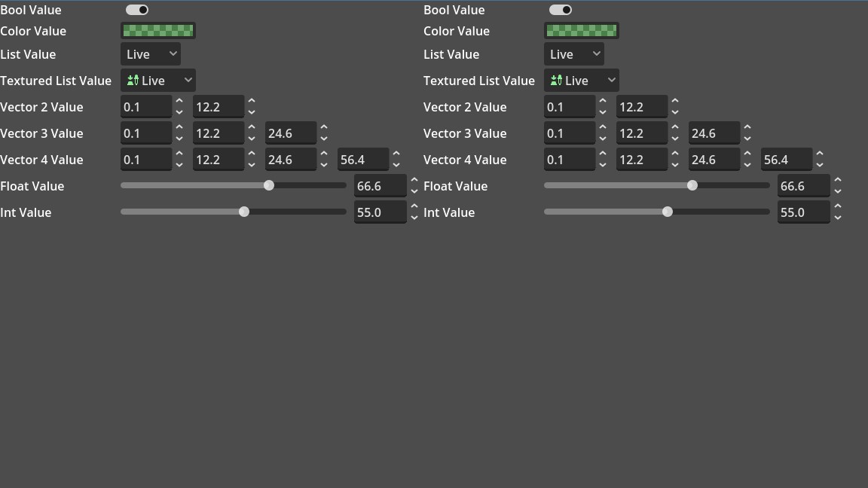Click left Float Value number field 66.6

point(381,186)
